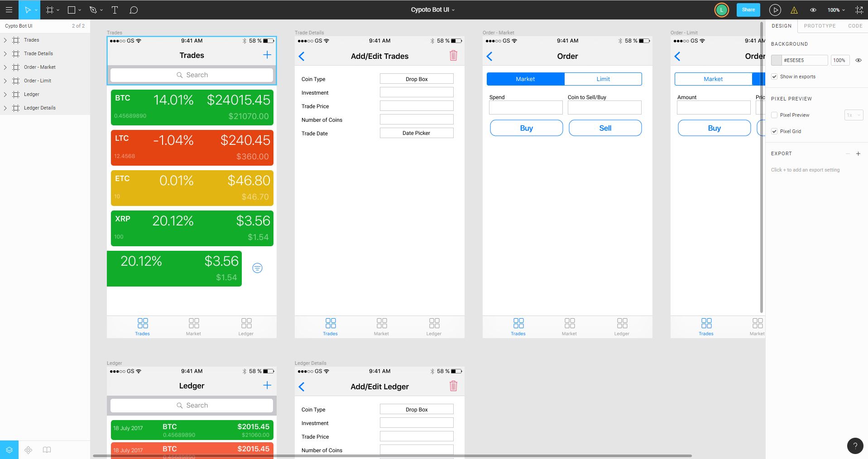Open the background color swatch
Screen dimensions: 868x459
click(x=776, y=60)
